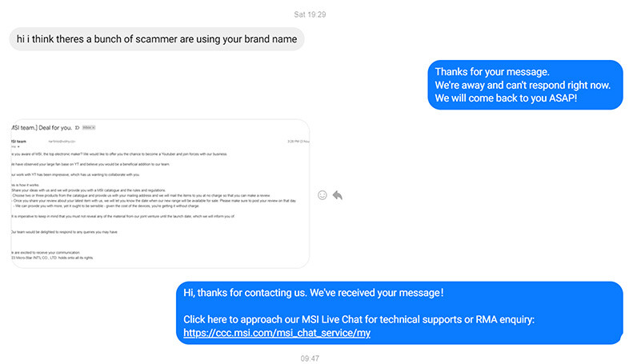Click the 'We're away' auto-reply bubble

pyautogui.click(x=525, y=85)
